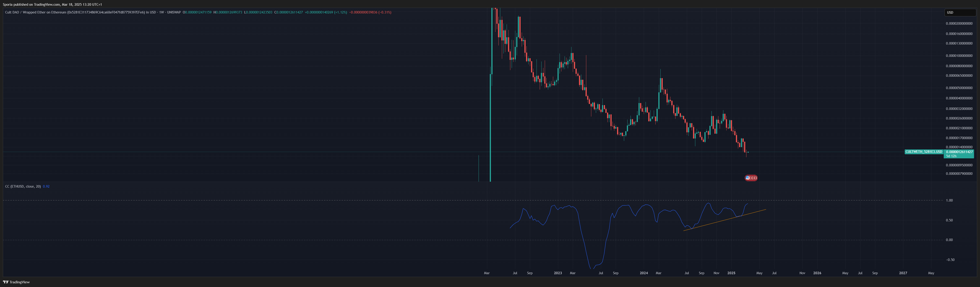Click price axis label 0.0000009500000
The height and width of the screenshot is (287, 980).
(x=959, y=165)
